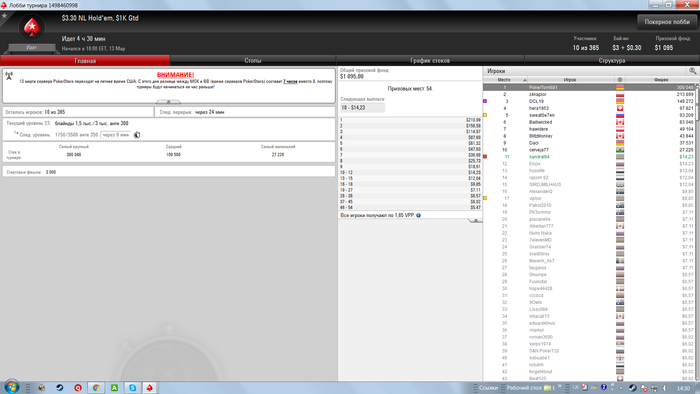Select player row Bailiwicked

(589, 122)
